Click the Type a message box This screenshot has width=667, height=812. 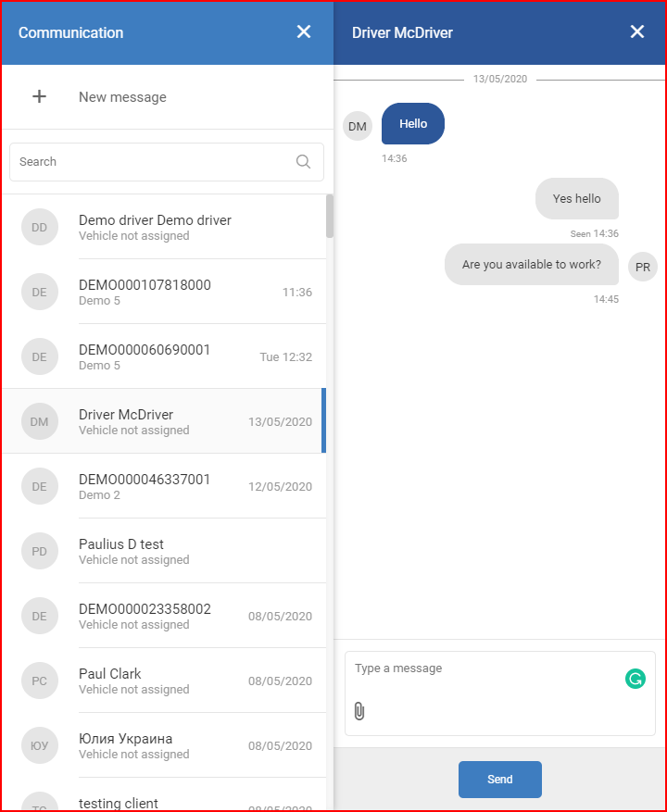(x=500, y=693)
